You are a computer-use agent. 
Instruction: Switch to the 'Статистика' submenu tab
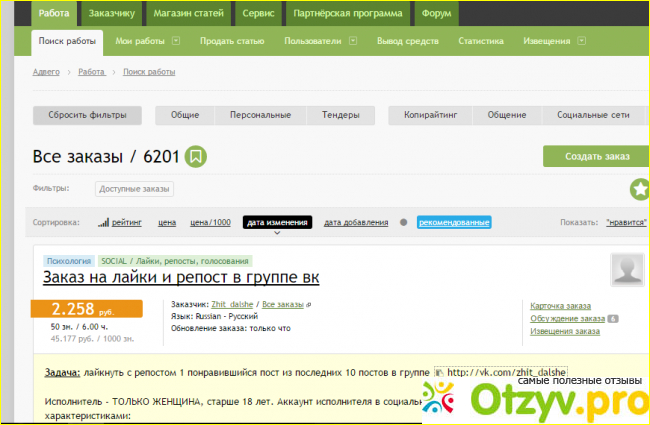[x=480, y=41]
